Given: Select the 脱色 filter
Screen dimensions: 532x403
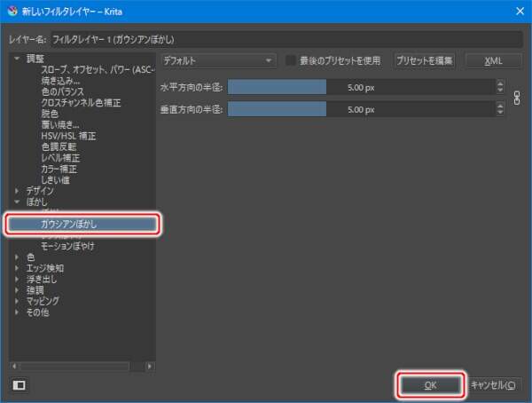Looking at the screenshot, I should point(50,114).
